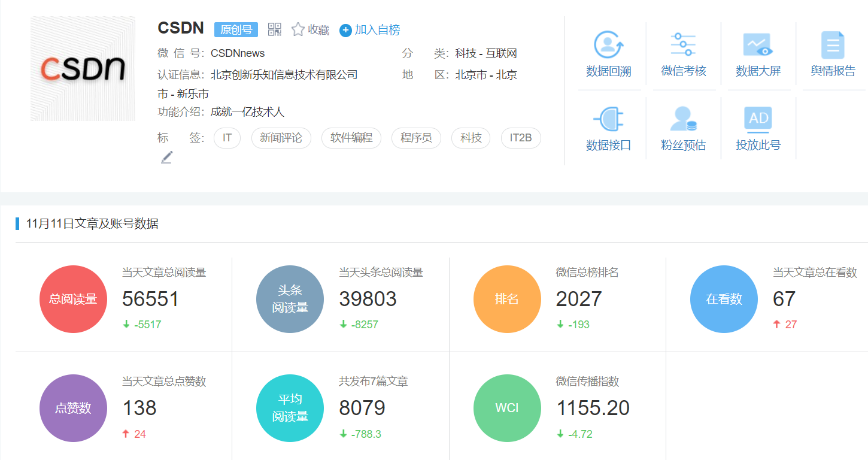This screenshot has width=868, height=460.
Task: Click the 原创号 badge
Action: 235,29
